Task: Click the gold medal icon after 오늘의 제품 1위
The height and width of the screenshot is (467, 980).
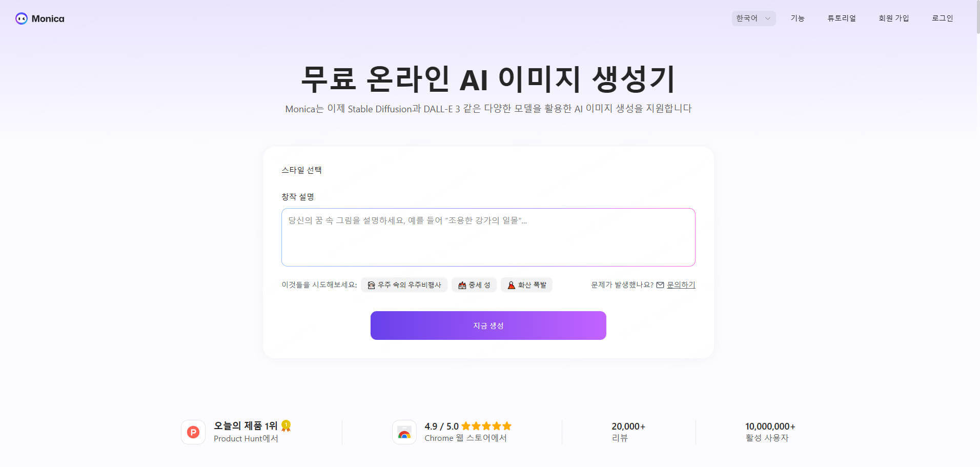Action: [x=286, y=426]
